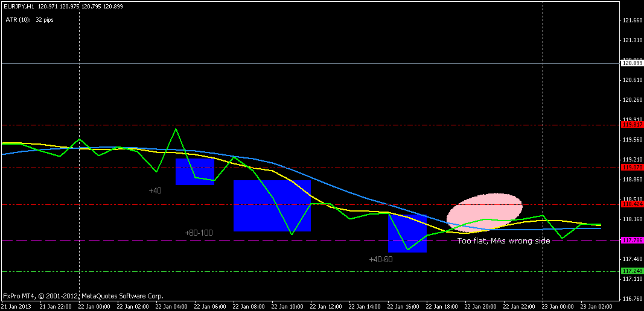Click the green 117.249 price label
The height and width of the screenshot is (311, 644).
click(x=632, y=271)
